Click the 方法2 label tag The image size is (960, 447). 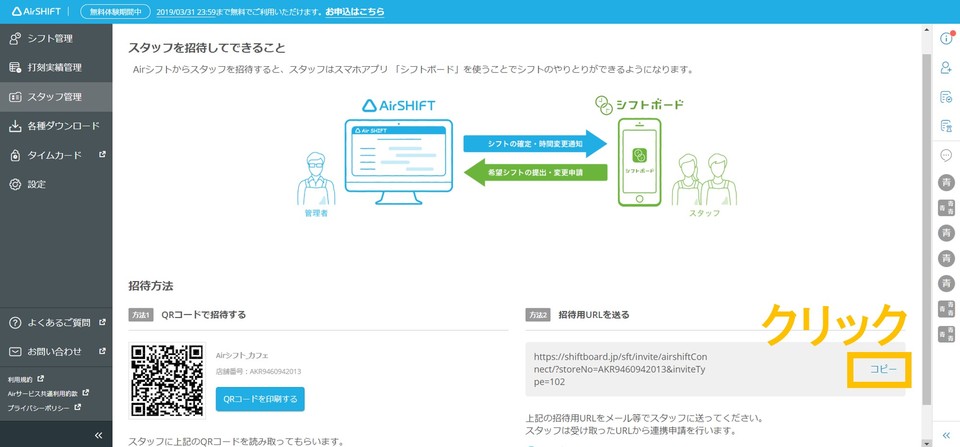538,315
